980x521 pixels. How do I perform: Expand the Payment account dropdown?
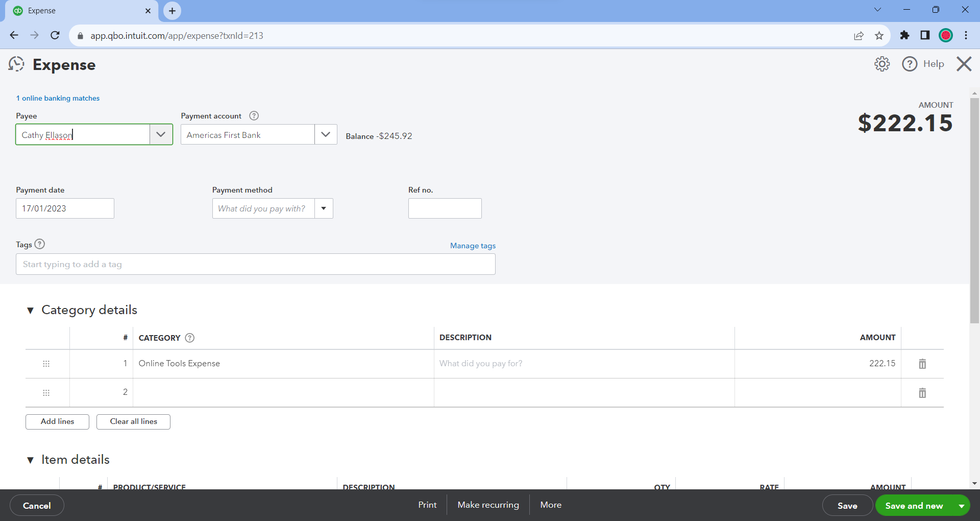pyautogui.click(x=326, y=134)
